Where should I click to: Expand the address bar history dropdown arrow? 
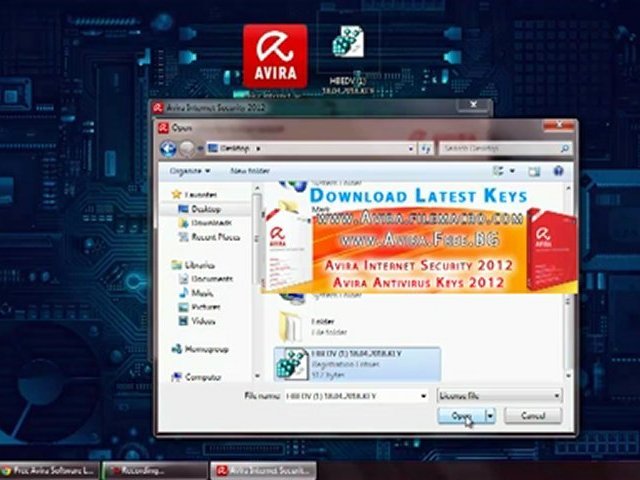coord(411,149)
